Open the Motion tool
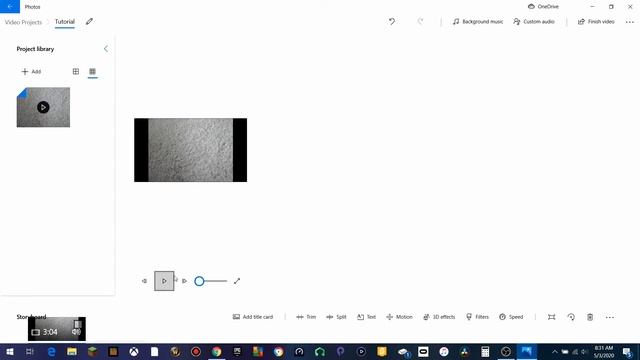This screenshot has height=360, width=640. click(x=399, y=317)
